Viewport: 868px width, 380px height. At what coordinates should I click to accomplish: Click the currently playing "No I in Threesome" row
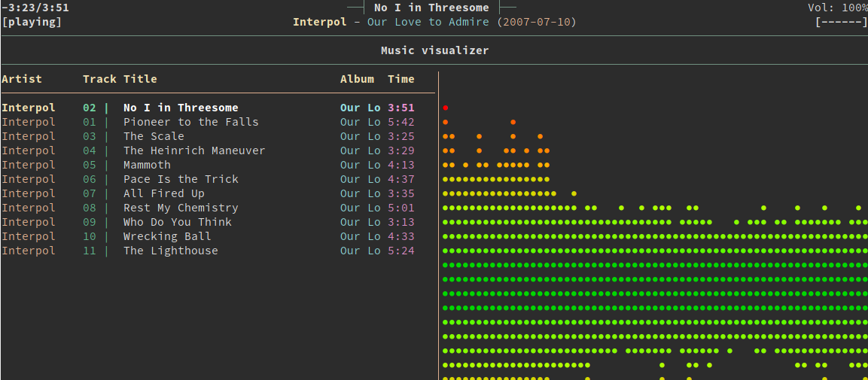tap(181, 108)
